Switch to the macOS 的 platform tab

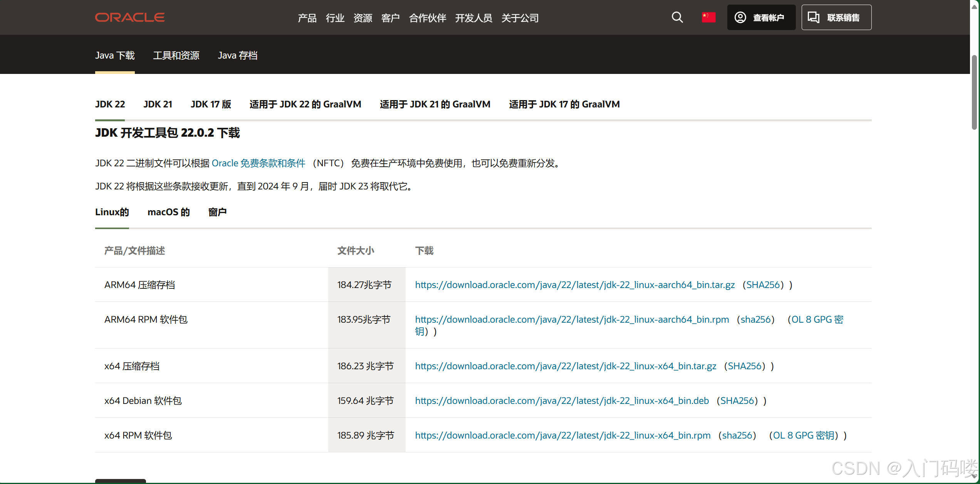(x=168, y=212)
